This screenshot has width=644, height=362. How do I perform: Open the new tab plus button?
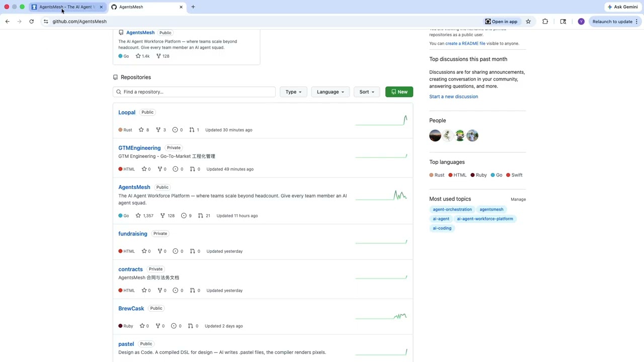click(x=193, y=7)
